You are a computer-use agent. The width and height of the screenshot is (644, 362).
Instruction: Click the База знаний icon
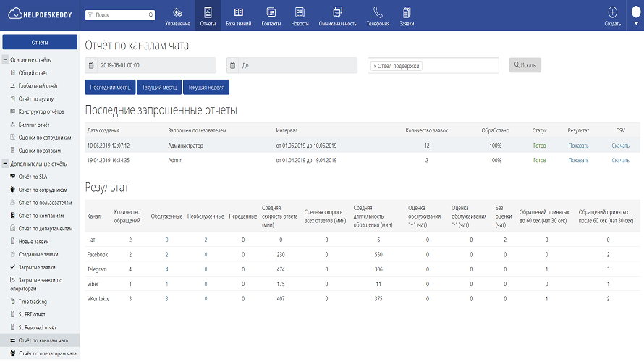(238, 12)
